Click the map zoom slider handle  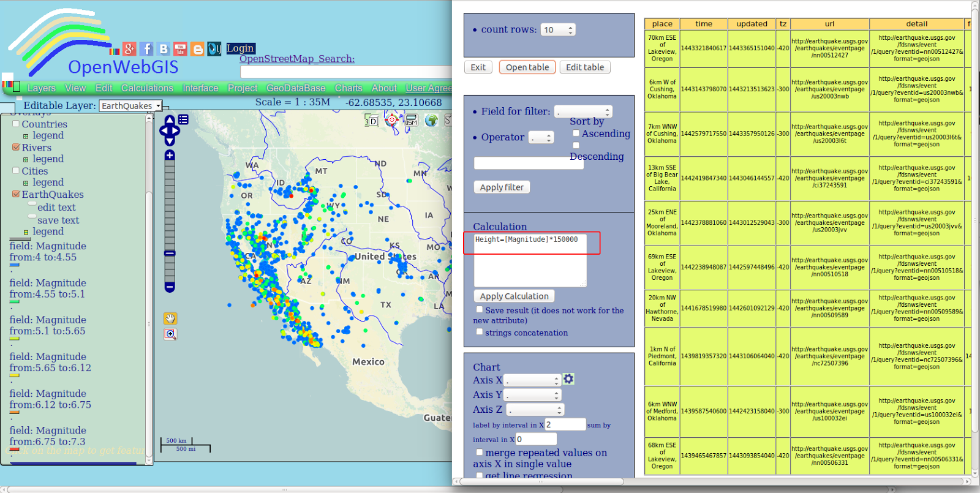[170, 253]
